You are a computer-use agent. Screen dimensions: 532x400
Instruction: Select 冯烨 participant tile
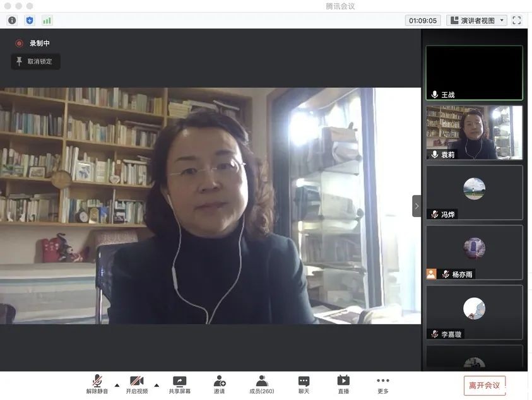click(474, 192)
